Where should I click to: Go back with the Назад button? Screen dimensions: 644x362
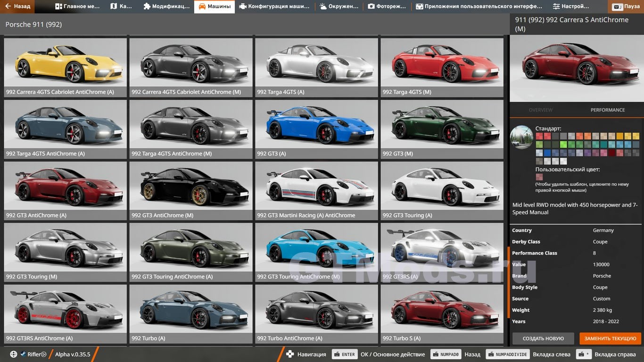click(x=17, y=7)
